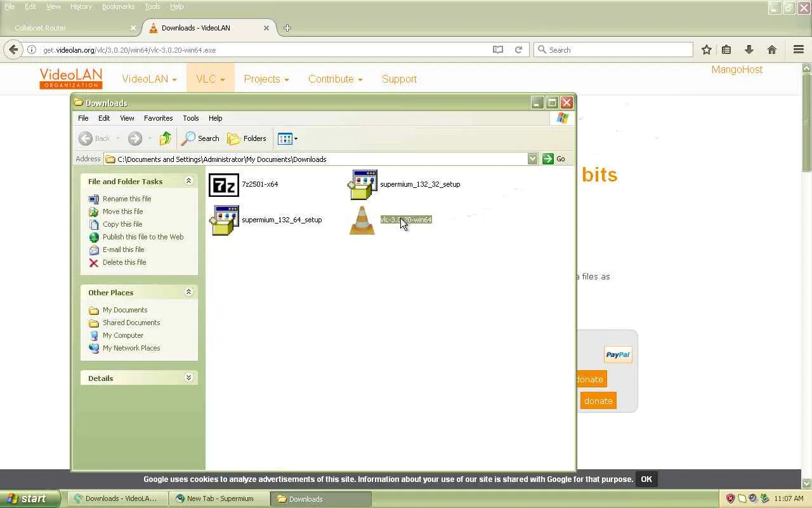This screenshot has width=812, height=508.
Task: Show site information icon in the URL bar
Action: [31, 50]
